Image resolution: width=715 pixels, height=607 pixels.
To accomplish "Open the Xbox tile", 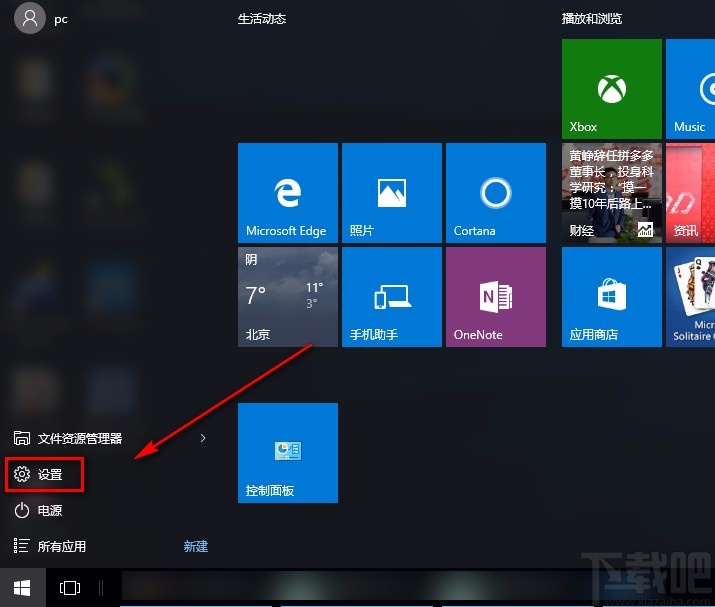I will click(x=611, y=89).
